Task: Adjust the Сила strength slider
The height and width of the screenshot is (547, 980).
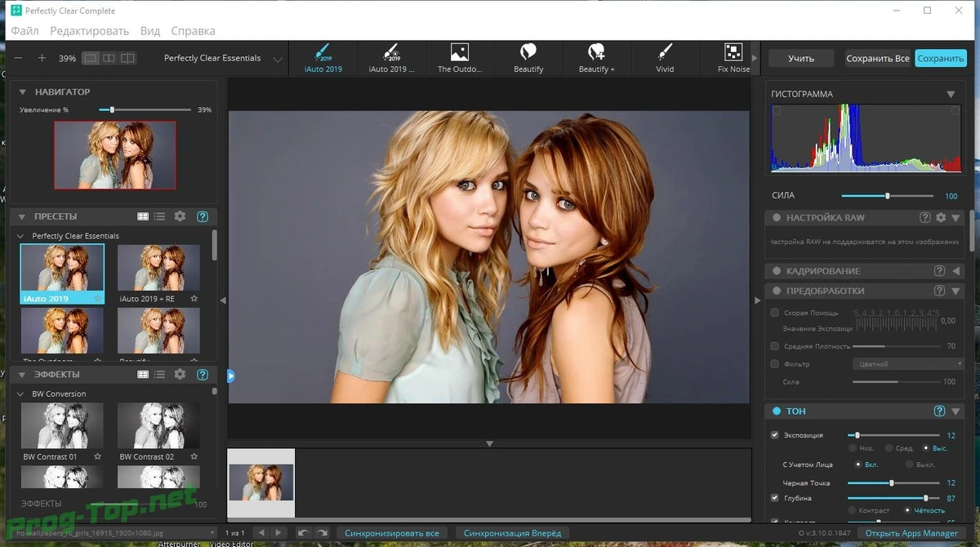Action: coord(888,196)
